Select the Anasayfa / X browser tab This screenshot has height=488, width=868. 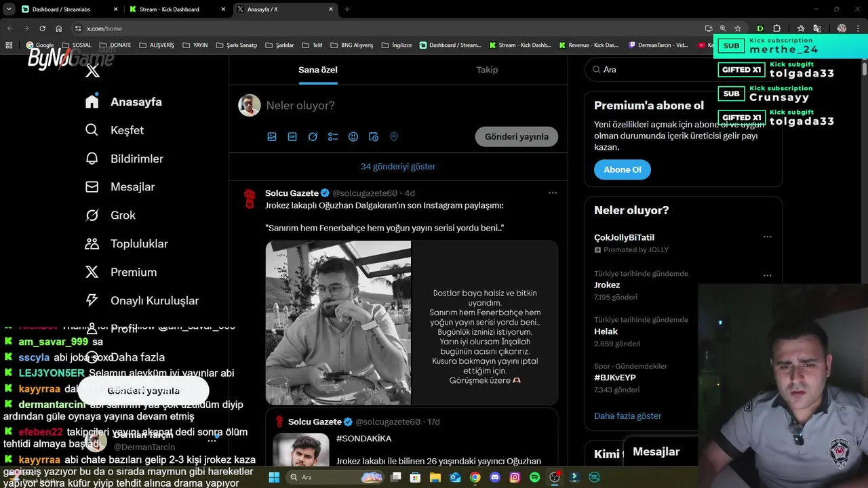coord(285,9)
